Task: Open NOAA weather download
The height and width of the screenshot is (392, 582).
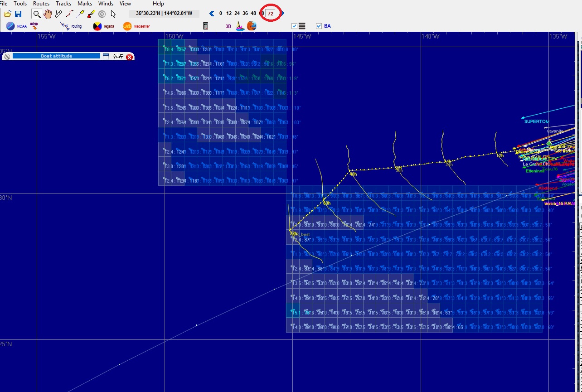Action: pyautogui.click(x=16, y=26)
